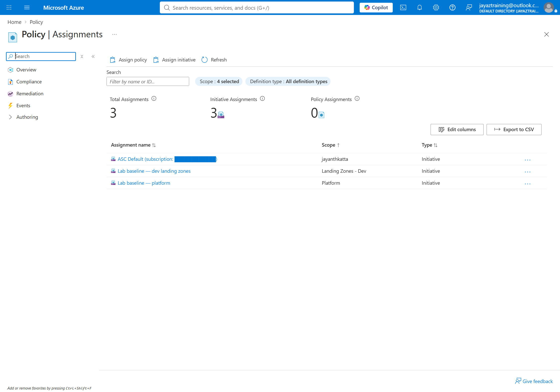The image size is (560, 392).
Task: Open the Azure apps grid launcher
Action: (x=9, y=7)
